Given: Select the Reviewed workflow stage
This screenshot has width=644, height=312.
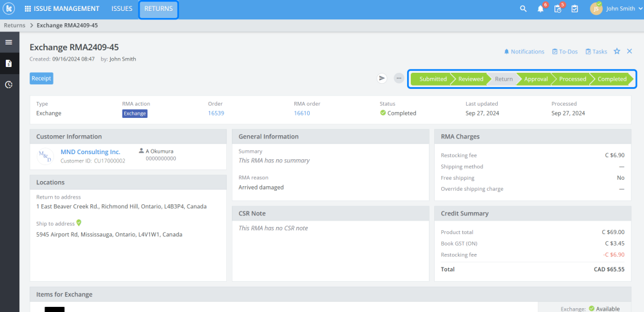Looking at the screenshot, I should pyautogui.click(x=471, y=79).
